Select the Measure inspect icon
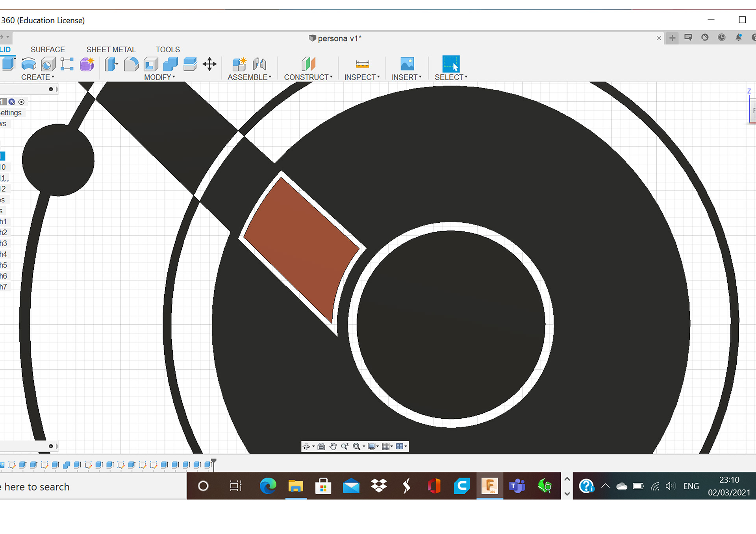The width and height of the screenshot is (756, 534). (362, 64)
